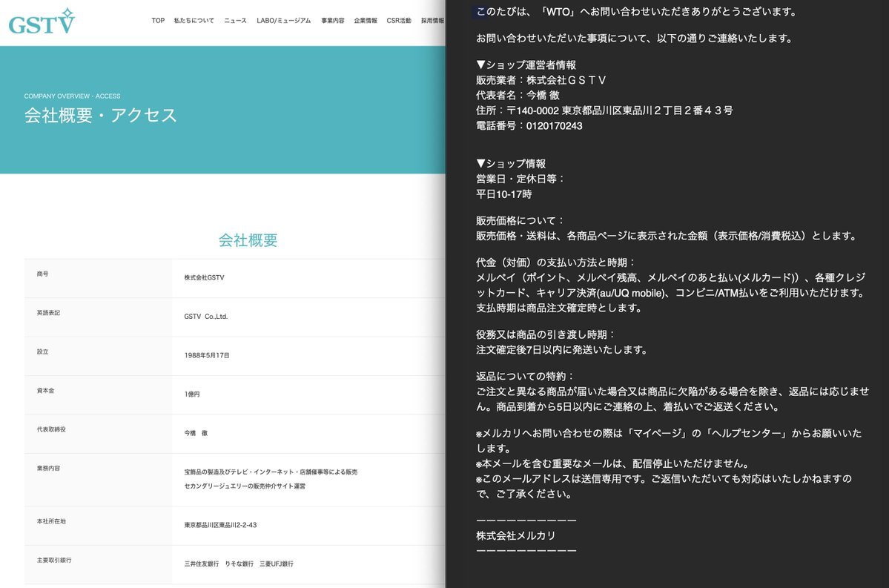
Task: Select LABO/ミュージアム in navigation
Action: click(x=283, y=21)
